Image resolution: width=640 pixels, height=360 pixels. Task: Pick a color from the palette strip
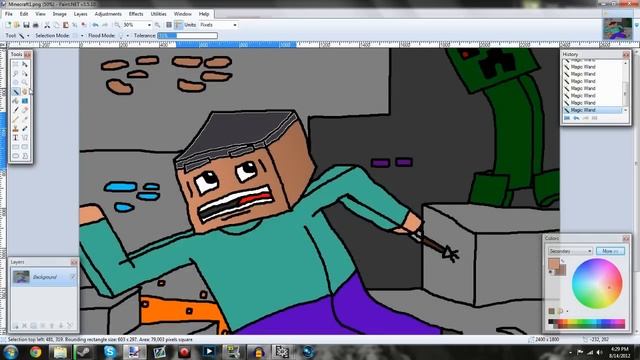(x=586, y=324)
